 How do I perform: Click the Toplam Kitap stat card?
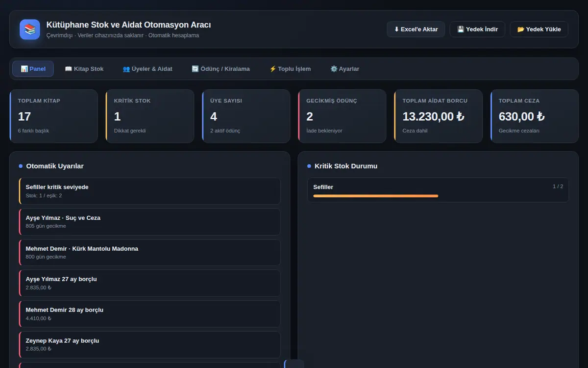click(53, 116)
